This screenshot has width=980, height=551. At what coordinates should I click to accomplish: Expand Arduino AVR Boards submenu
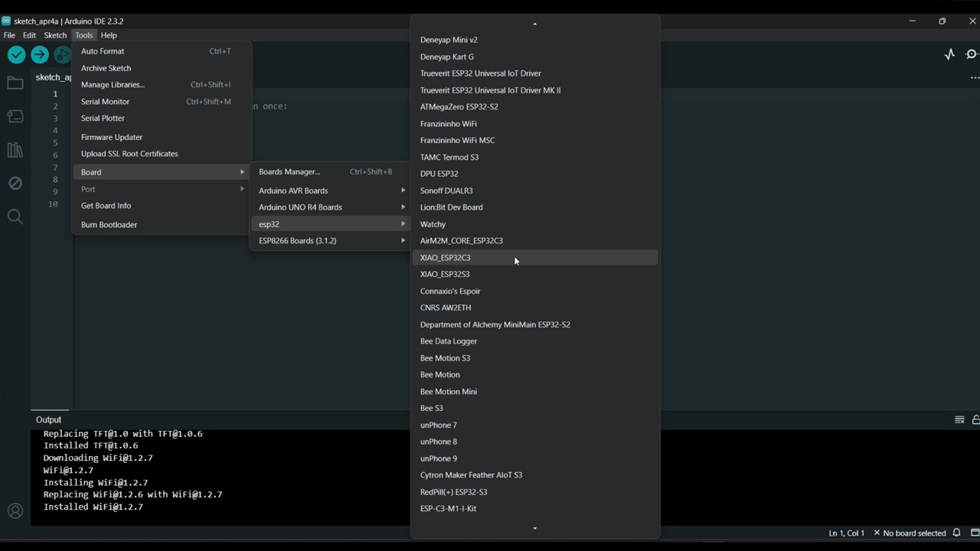(x=331, y=191)
